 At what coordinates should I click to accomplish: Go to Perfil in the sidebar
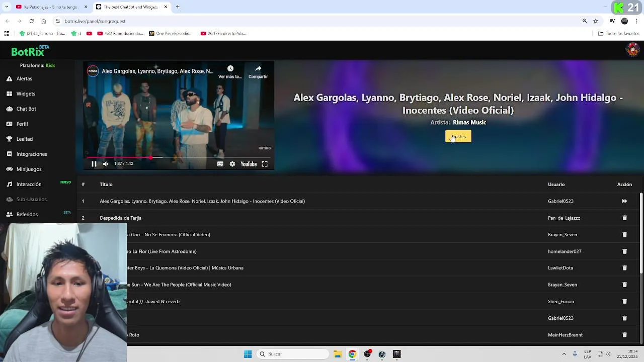point(22,124)
